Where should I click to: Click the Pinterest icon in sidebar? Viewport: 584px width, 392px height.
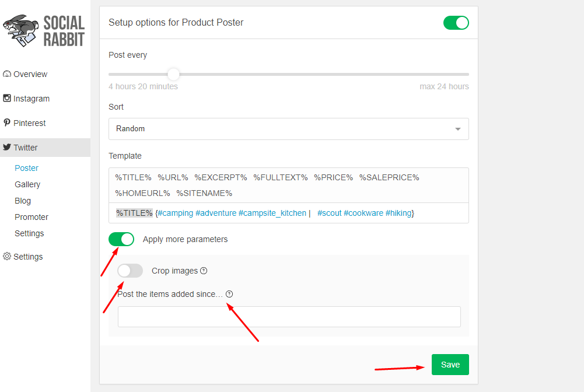[x=6, y=123]
